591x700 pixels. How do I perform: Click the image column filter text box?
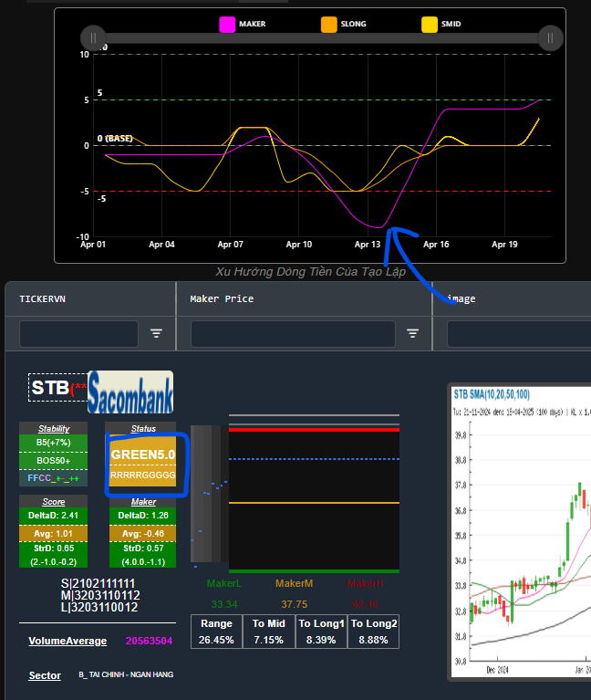(518, 334)
